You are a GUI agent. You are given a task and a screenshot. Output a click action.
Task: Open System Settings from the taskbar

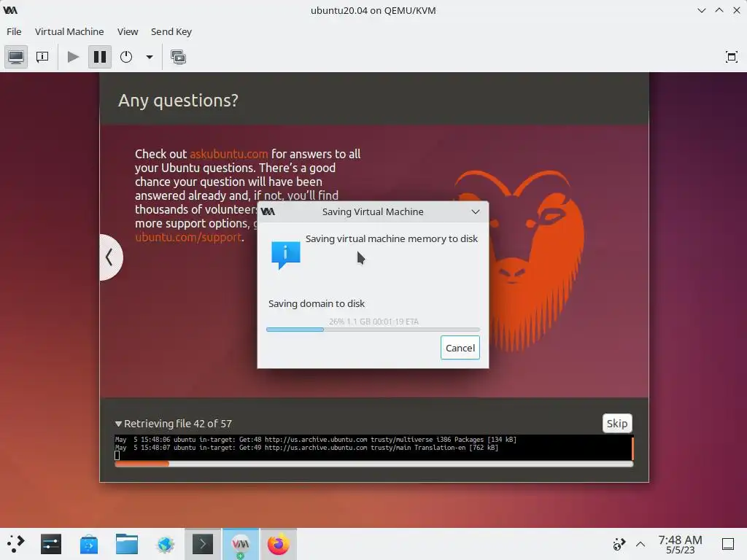pyautogui.click(x=51, y=544)
